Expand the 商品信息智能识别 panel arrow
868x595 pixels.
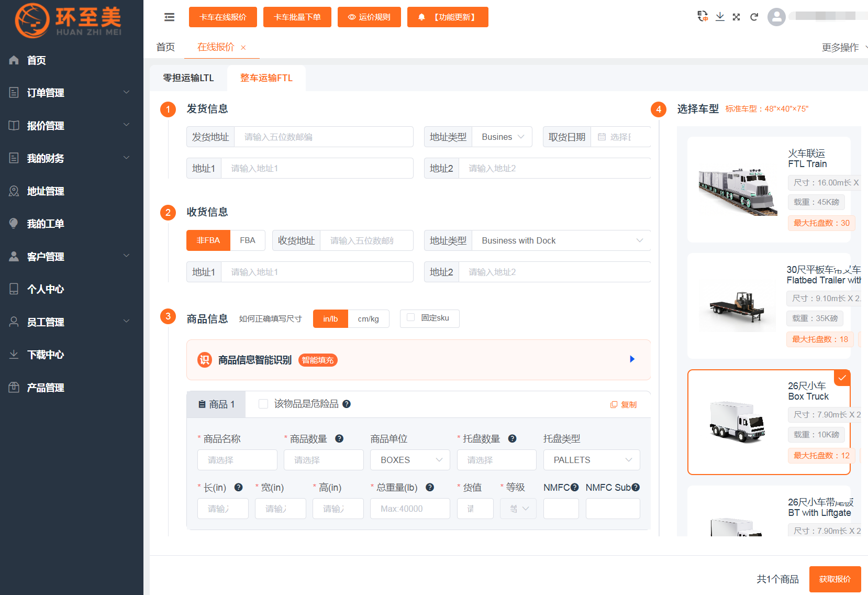click(x=632, y=359)
